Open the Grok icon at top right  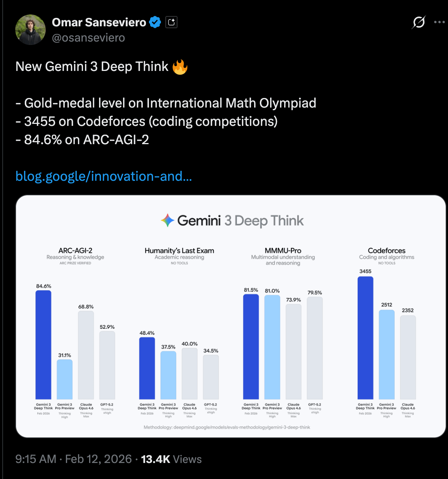tap(419, 22)
